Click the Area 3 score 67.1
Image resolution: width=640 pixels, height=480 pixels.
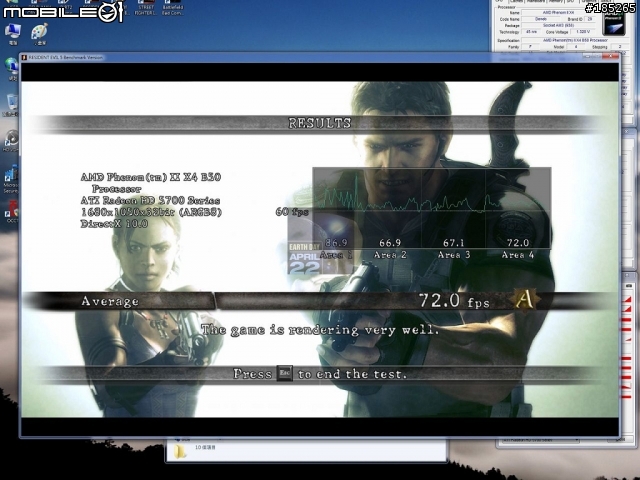pyautogui.click(x=453, y=243)
